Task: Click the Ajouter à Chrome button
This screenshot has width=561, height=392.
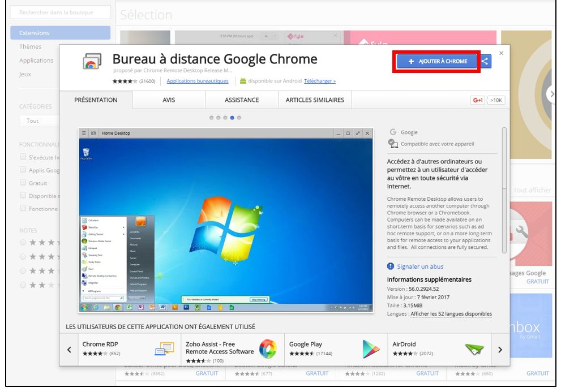Action: coord(437,61)
